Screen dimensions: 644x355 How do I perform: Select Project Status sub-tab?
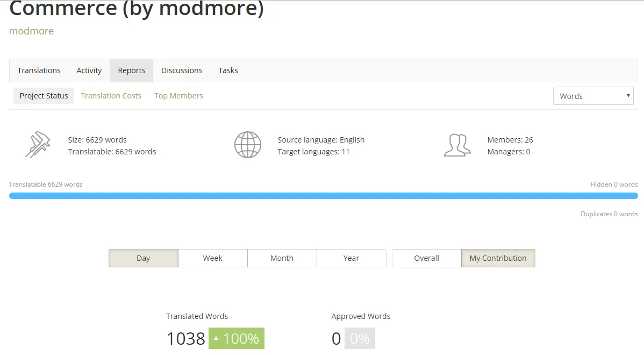tap(44, 96)
